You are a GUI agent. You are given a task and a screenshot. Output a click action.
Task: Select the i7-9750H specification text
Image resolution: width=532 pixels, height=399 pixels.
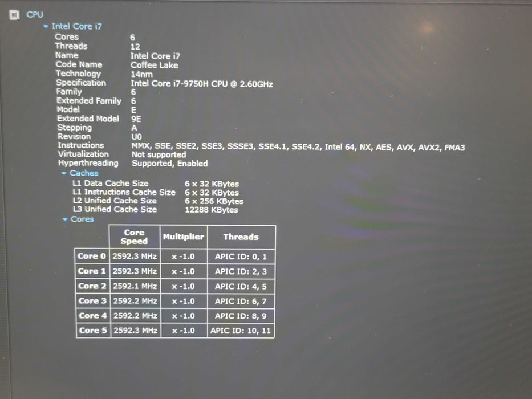tap(202, 83)
